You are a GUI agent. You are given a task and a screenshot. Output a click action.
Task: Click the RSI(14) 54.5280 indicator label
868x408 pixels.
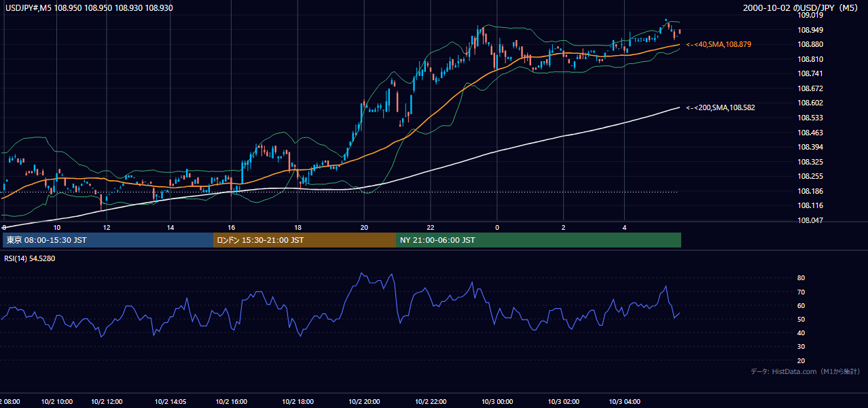pyautogui.click(x=30, y=258)
